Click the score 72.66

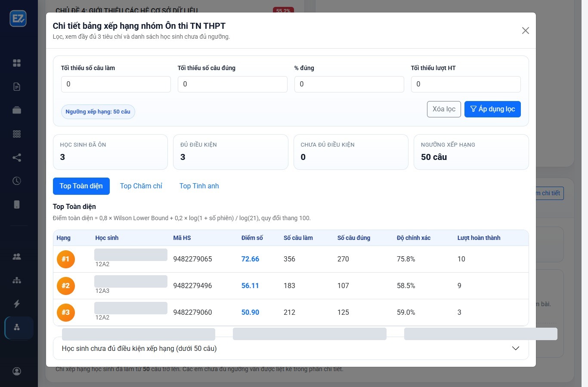click(x=250, y=259)
